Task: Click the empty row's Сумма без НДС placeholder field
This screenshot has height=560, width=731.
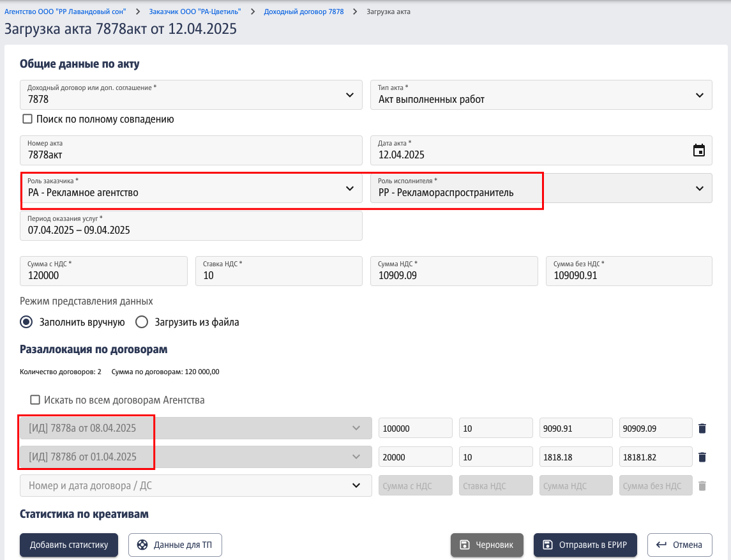Action: point(656,485)
